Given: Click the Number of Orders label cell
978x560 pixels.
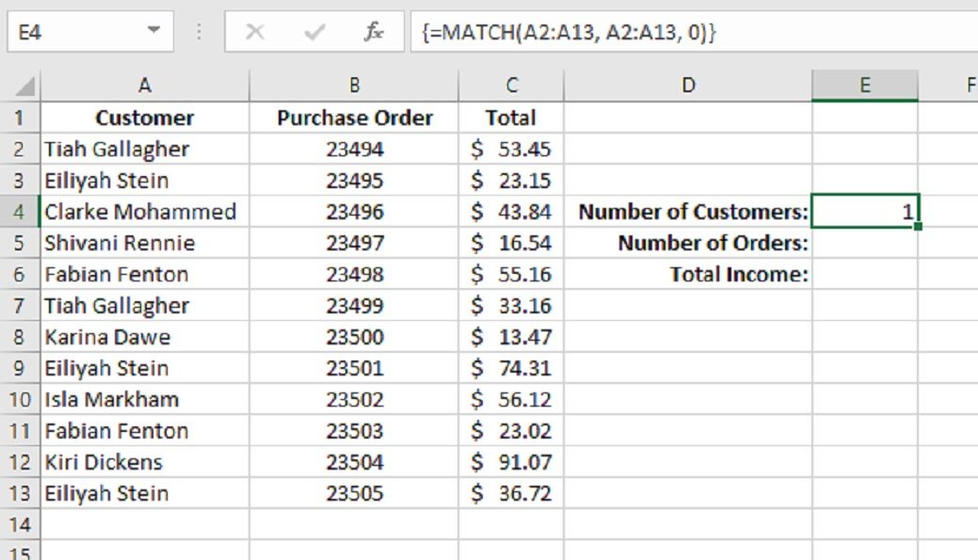Looking at the screenshot, I should pyautogui.click(x=688, y=243).
